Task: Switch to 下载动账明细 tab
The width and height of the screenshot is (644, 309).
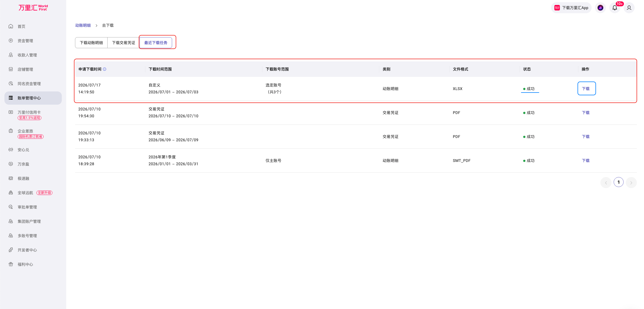Action: [91, 43]
